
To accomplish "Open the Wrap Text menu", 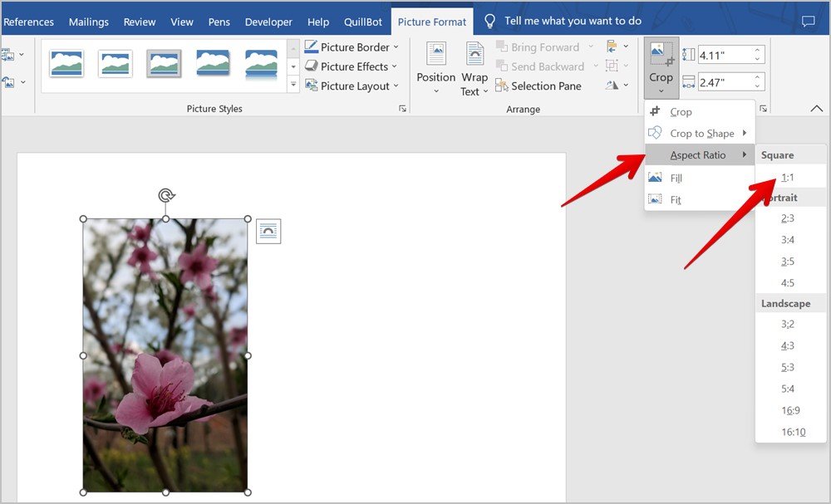I will 474,69.
